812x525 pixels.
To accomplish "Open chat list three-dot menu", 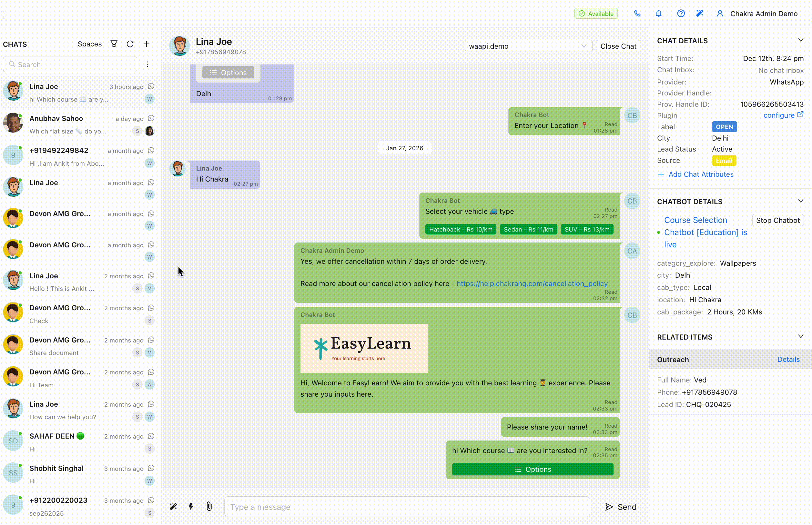I will [x=147, y=64].
